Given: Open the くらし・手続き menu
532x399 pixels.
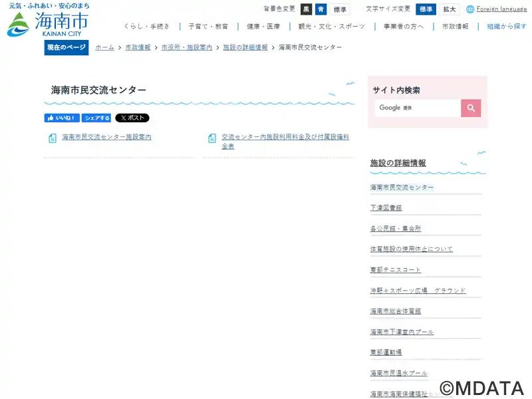Looking at the screenshot, I should pyautogui.click(x=146, y=26).
